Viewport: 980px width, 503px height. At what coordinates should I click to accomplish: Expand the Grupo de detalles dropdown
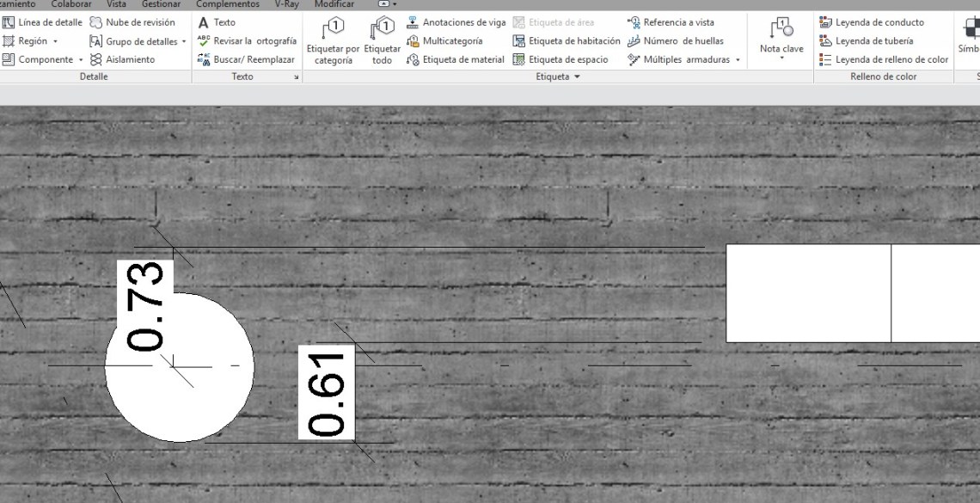tap(184, 41)
